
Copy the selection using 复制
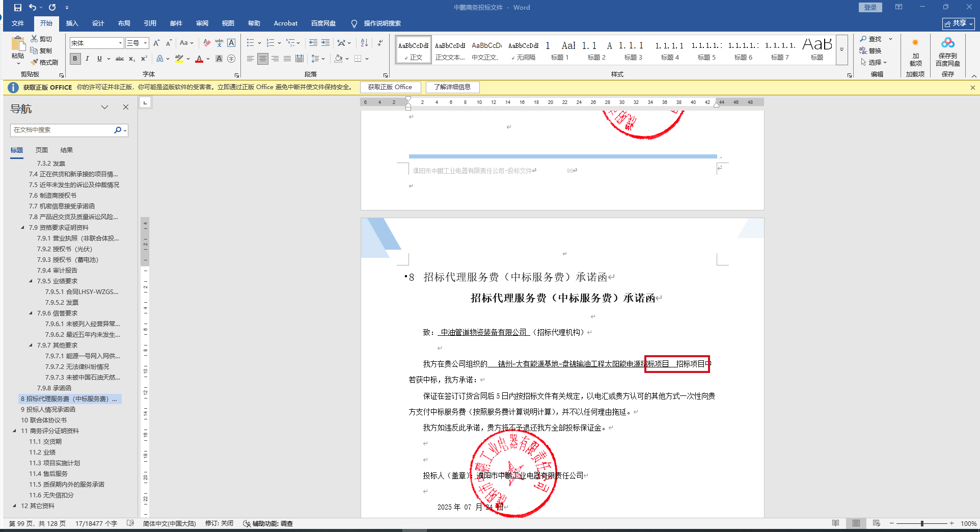coord(41,50)
